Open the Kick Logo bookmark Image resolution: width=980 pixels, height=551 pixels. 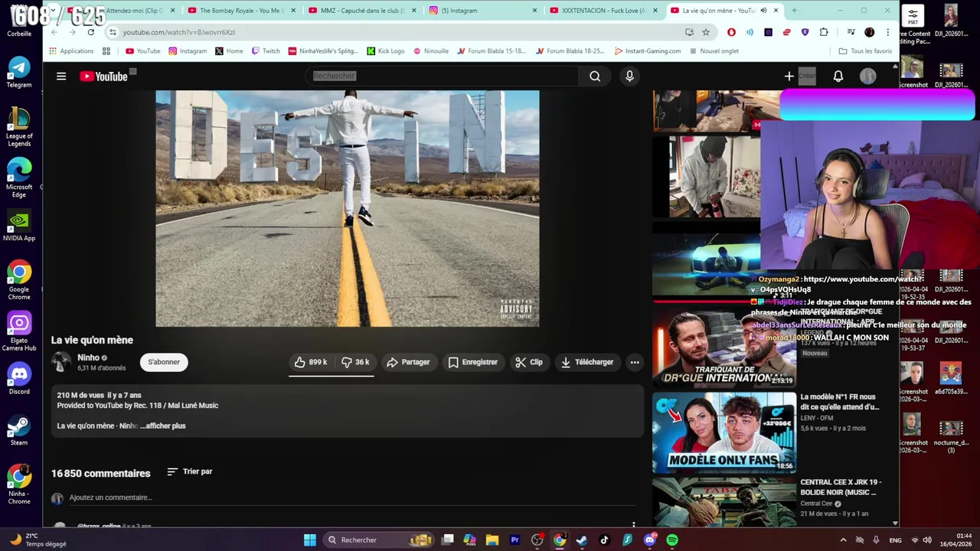pyautogui.click(x=385, y=51)
